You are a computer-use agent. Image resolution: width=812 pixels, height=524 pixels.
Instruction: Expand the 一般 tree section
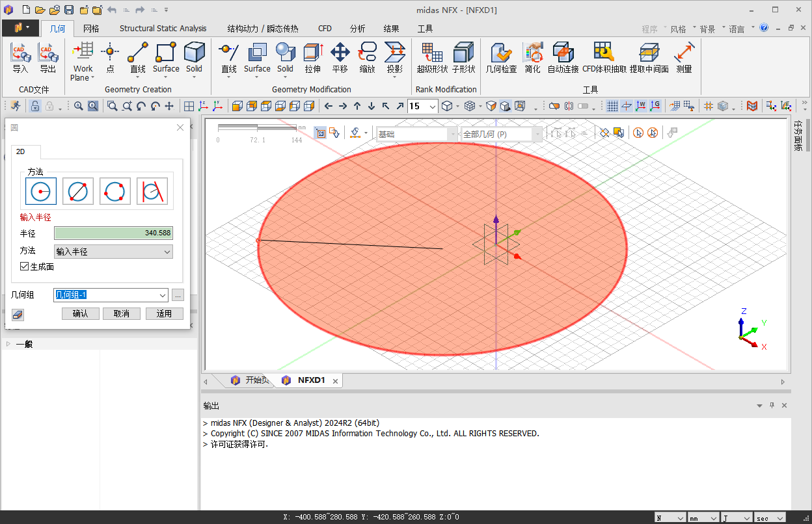[x=8, y=344]
